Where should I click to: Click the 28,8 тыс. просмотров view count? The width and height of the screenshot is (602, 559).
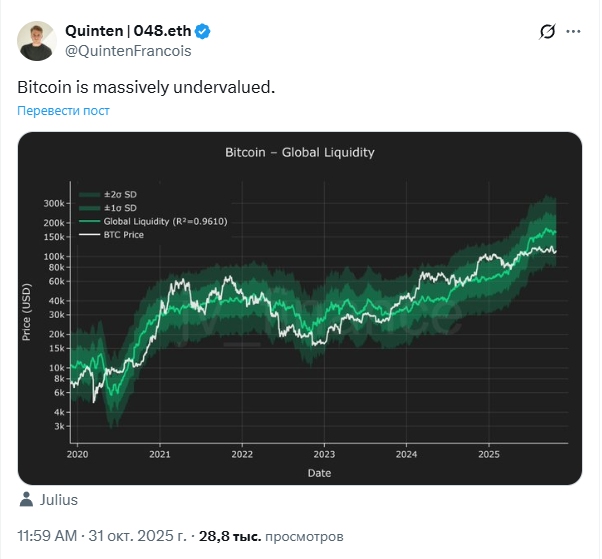(270, 536)
